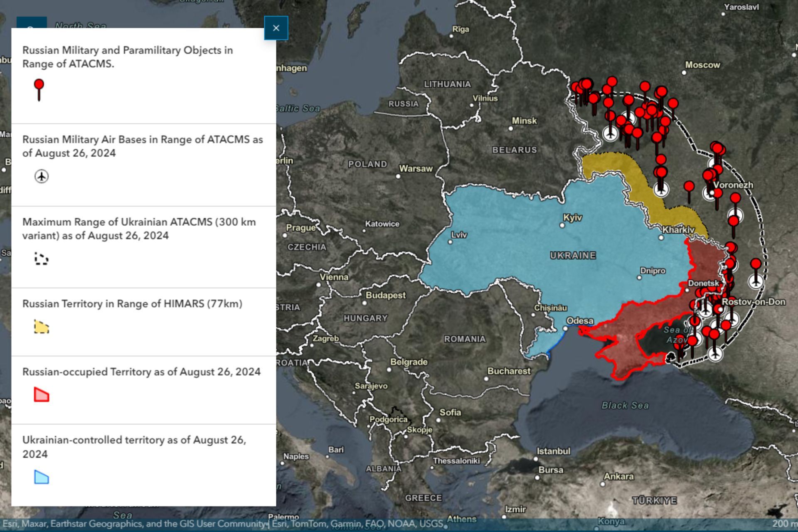Click the airplane air base legend icon
Screen dimensions: 798x532
point(41,176)
